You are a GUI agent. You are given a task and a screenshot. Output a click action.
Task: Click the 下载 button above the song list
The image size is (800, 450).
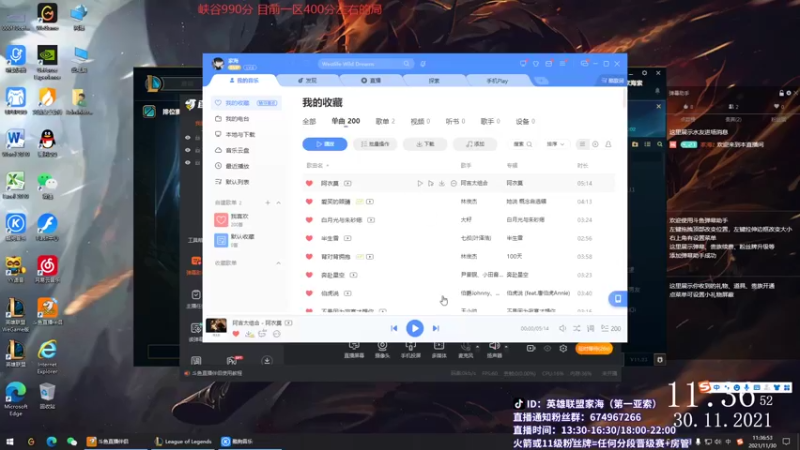[425, 144]
